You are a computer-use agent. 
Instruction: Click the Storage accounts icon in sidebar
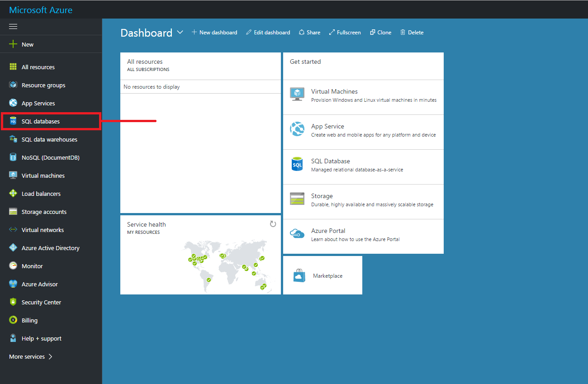coord(13,212)
